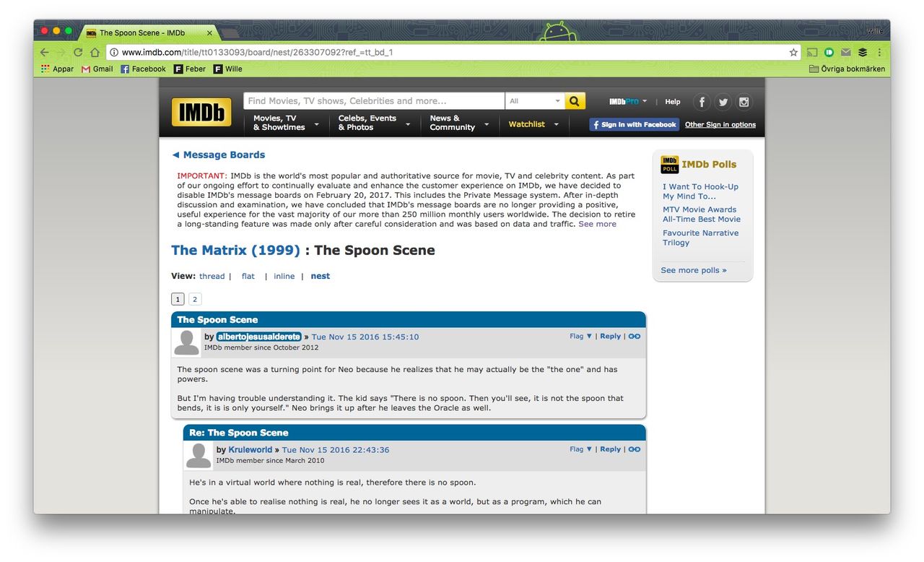The image size is (924, 562).
Task: Go back to Message Boards
Action: 218,155
